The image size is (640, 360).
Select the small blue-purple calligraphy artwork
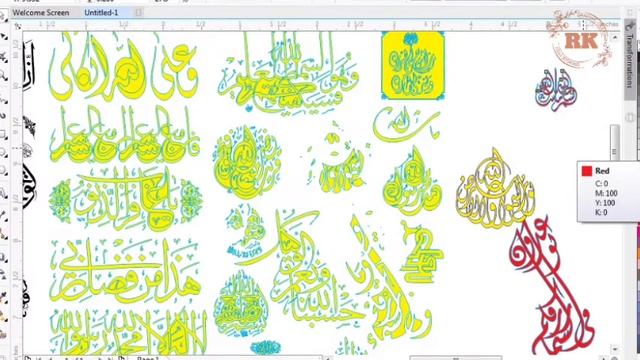(556, 90)
